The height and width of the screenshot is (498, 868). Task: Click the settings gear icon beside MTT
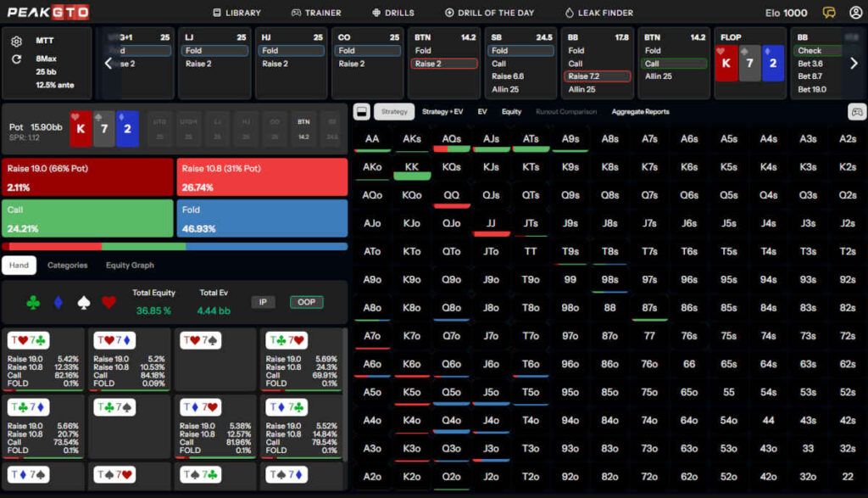pyautogui.click(x=17, y=42)
